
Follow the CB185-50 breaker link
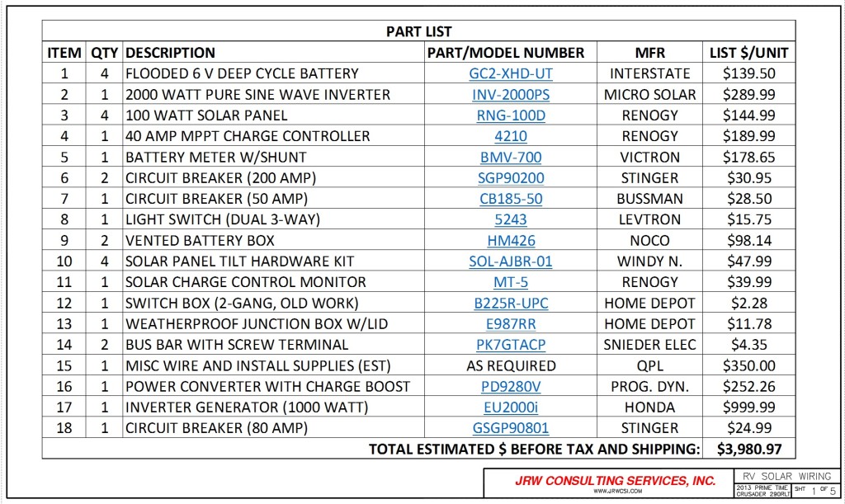point(510,200)
